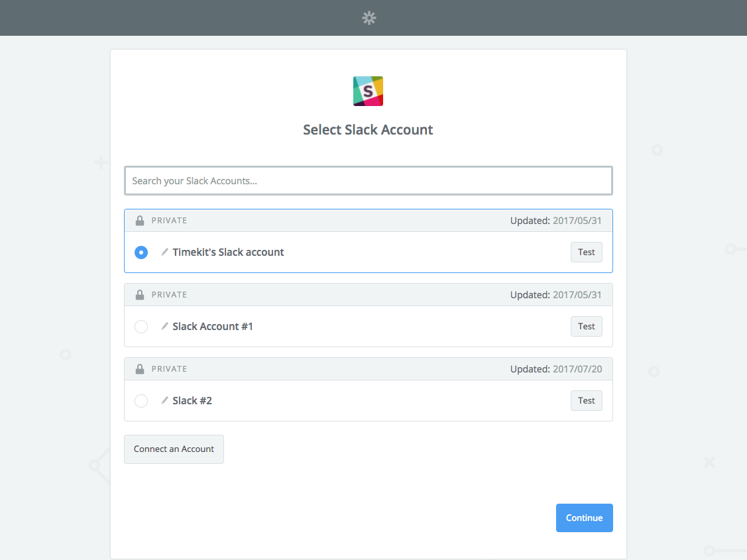Click PRIVATE label above Timekit's Slack account
This screenshot has height=560, width=747.
[169, 221]
